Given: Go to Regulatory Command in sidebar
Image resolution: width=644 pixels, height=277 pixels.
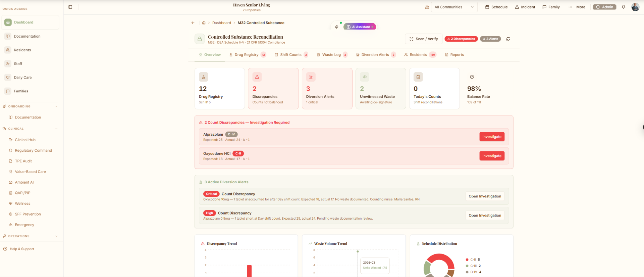Looking at the screenshot, I should (x=33, y=150).
